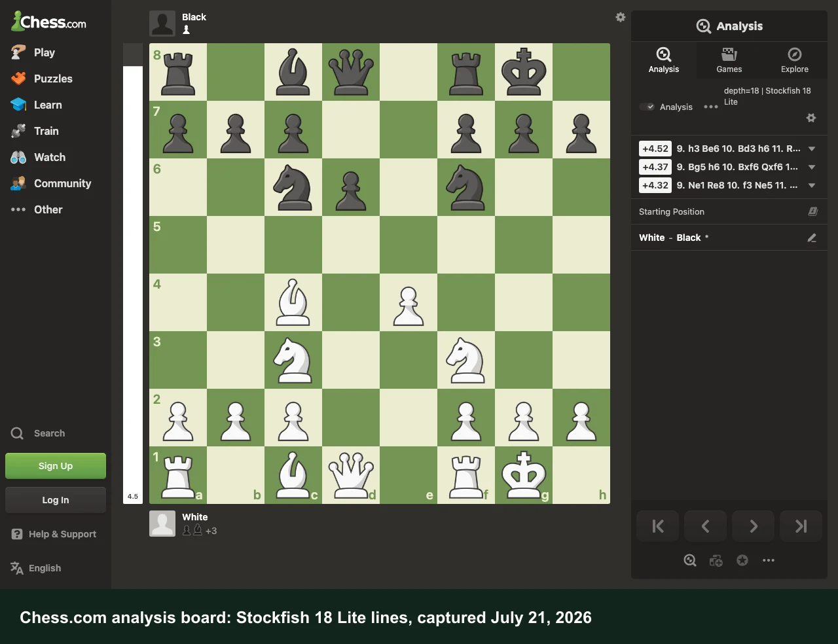Click the Black player avatar

162,24
